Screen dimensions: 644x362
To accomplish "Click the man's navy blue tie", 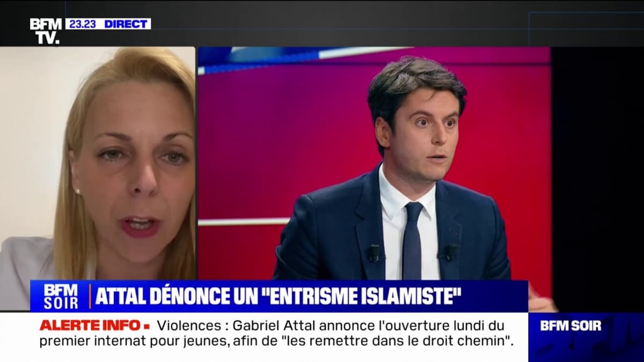I will pos(412,241).
